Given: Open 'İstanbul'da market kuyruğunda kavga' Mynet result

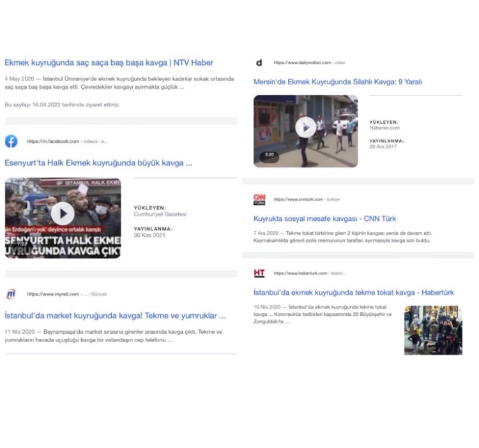Looking at the screenshot, I should [x=115, y=315].
